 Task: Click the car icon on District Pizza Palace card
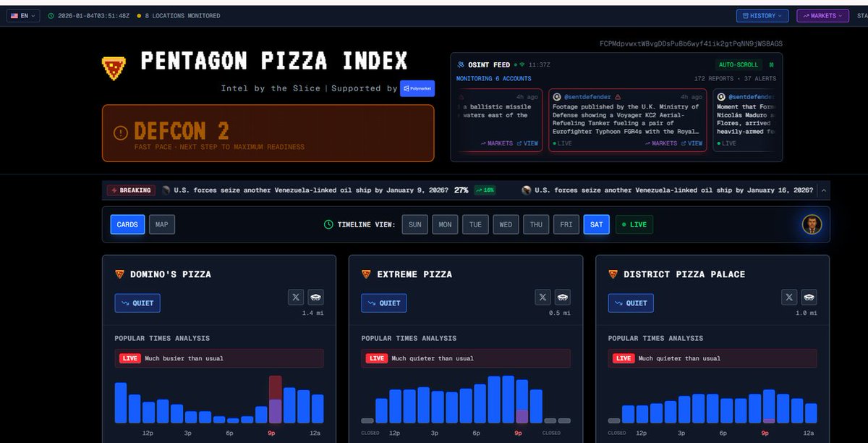809,297
